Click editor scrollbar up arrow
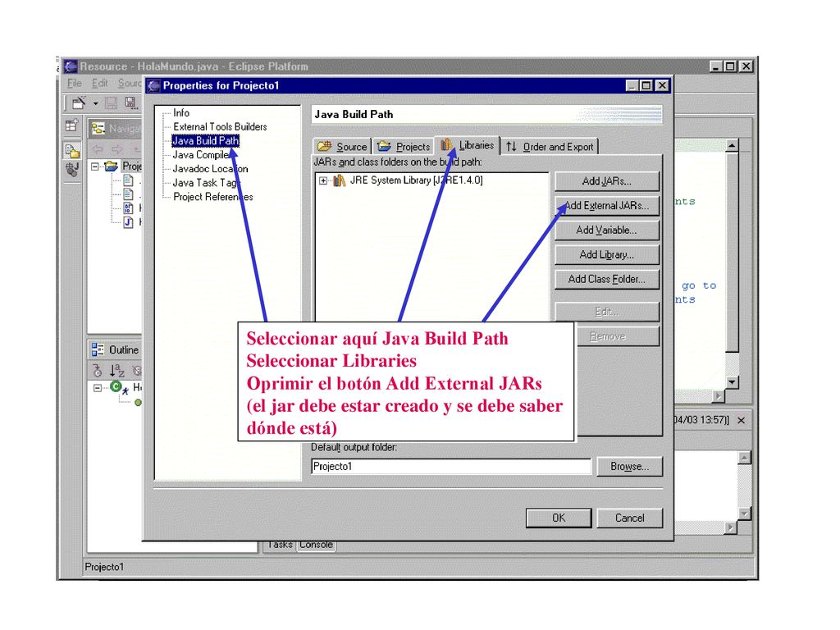This screenshot has height=630, width=840. pyautogui.click(x=732, y=145)
